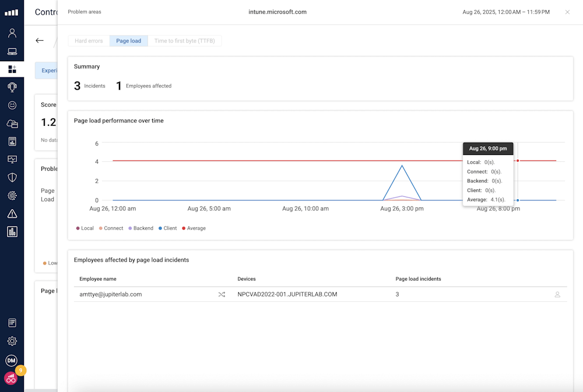Click the Client legend color dot
The image size is (583, 392).
coord(160,228)
